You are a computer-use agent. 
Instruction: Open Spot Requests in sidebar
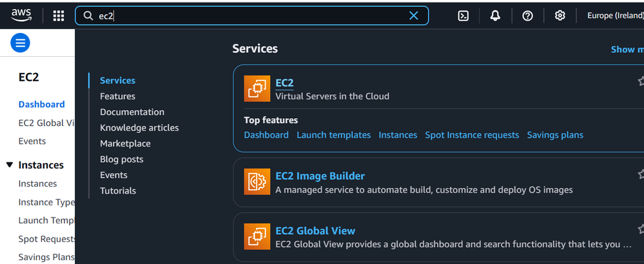[x=46, y=239]
